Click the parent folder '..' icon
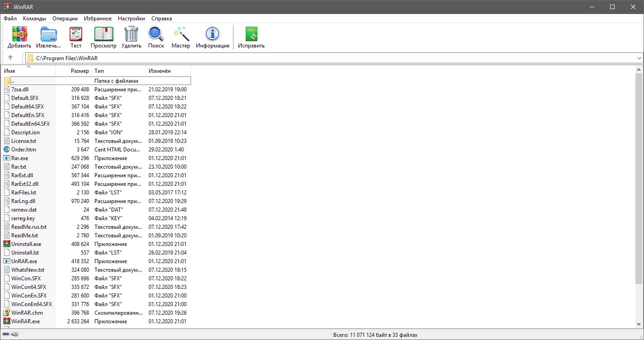The image size is (644, 340). 7,80
